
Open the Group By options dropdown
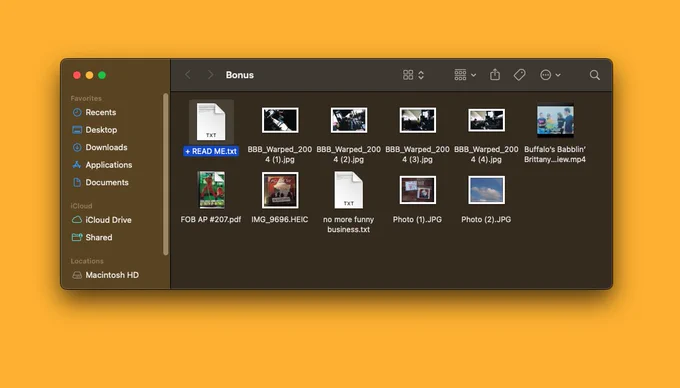pyautogui.click(x=465, y=75)
